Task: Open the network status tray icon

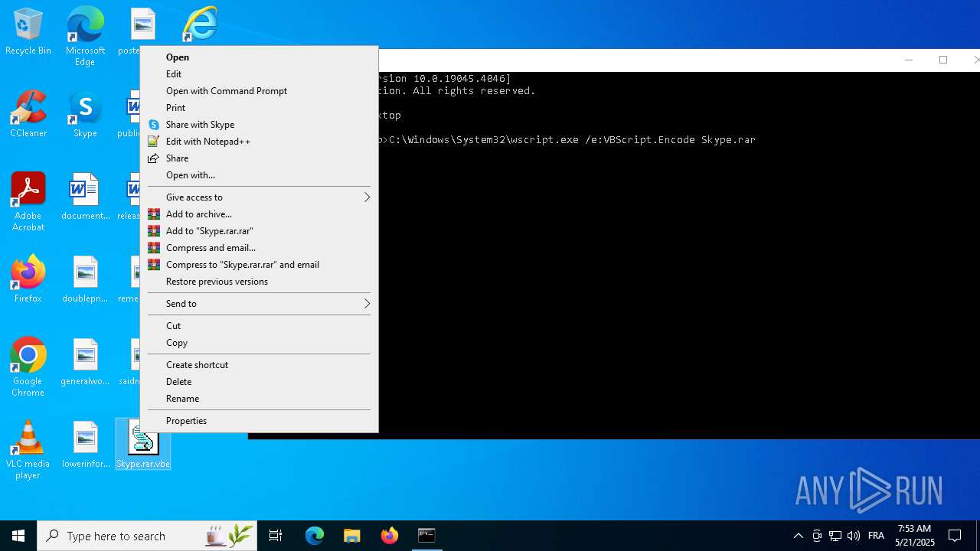Action: (x=835, y=536)
